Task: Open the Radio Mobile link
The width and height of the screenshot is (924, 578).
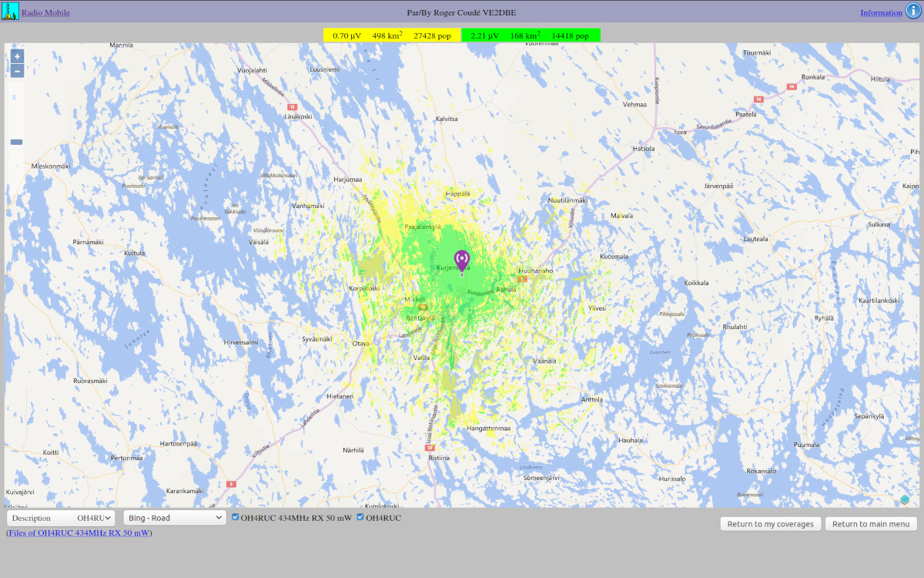Action: tap(45, 12)
